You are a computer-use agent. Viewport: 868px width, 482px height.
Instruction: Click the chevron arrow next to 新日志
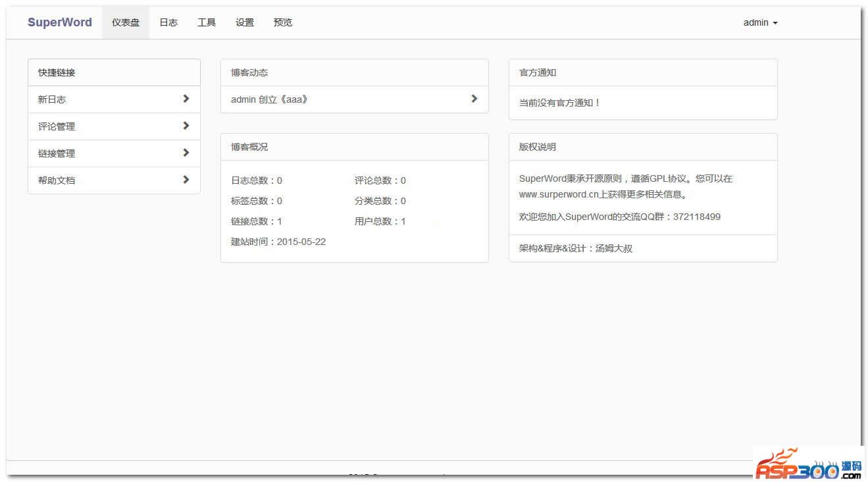coord(186,99)
